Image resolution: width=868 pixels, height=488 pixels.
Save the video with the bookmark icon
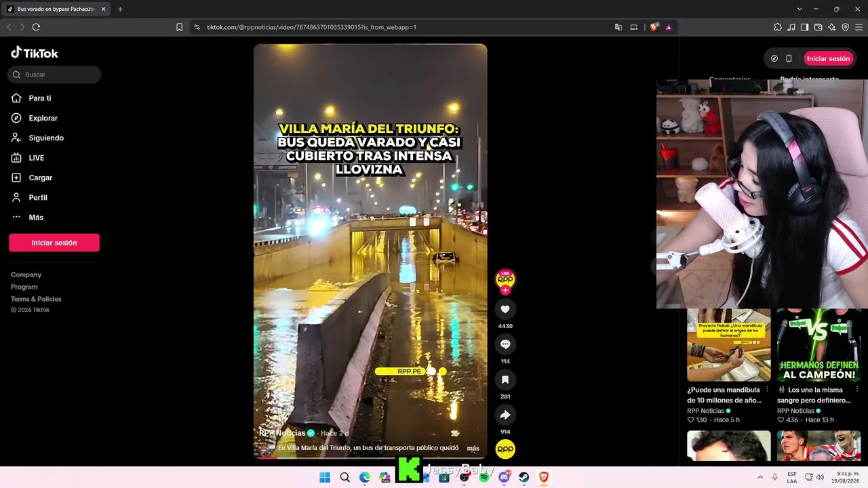505,380
